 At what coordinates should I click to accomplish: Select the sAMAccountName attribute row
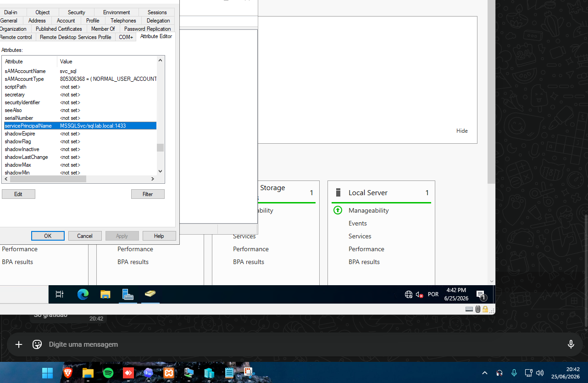(x=80, y=71)
